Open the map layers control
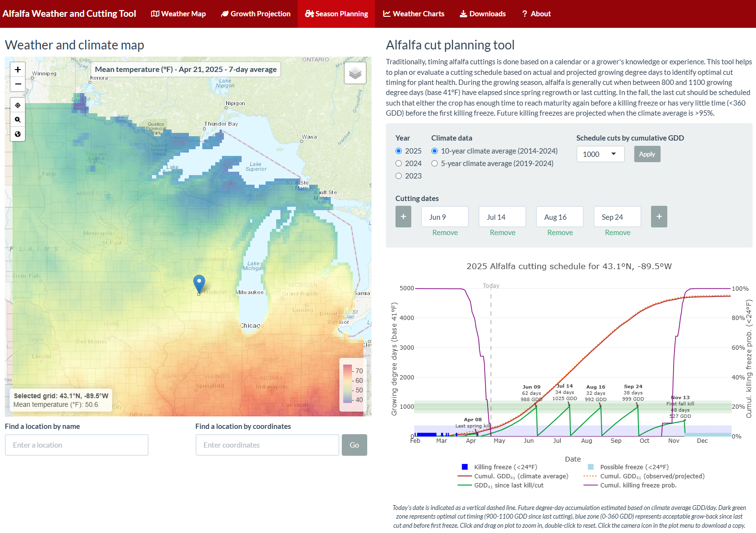The width and height of the screenshot is (756, 533). pos(355,73)
